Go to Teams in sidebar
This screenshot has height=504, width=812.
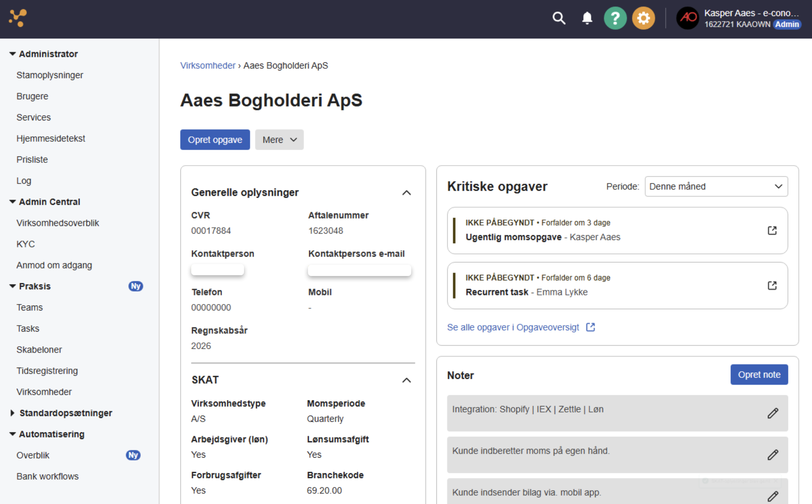29,307
